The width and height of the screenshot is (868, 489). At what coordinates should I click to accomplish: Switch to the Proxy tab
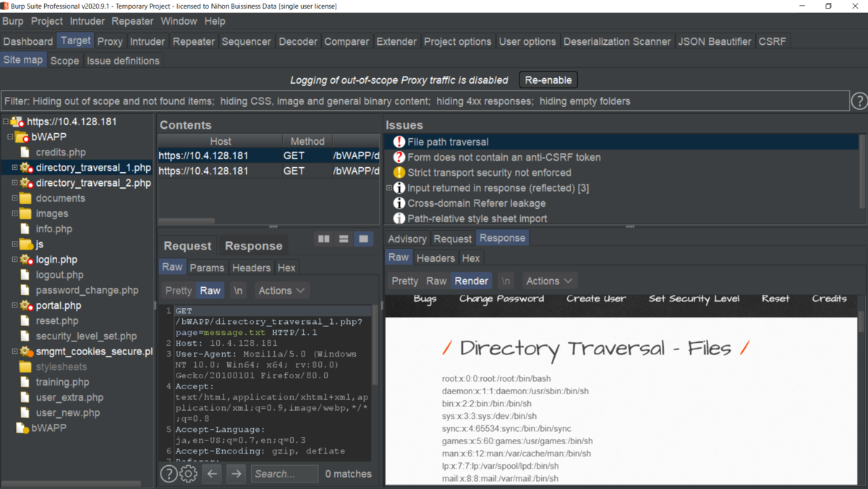pos(110,41)
